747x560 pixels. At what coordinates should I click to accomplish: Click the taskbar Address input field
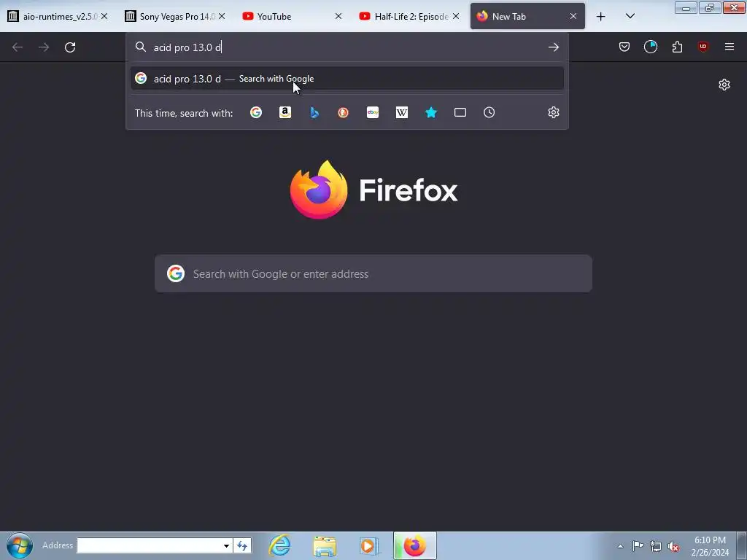tap(149, 545)
